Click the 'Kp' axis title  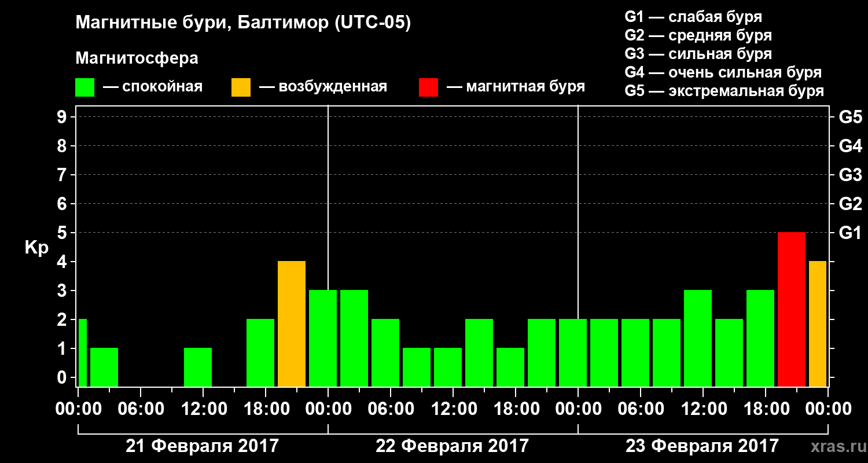pyautogui.click(x=37, y=248)
